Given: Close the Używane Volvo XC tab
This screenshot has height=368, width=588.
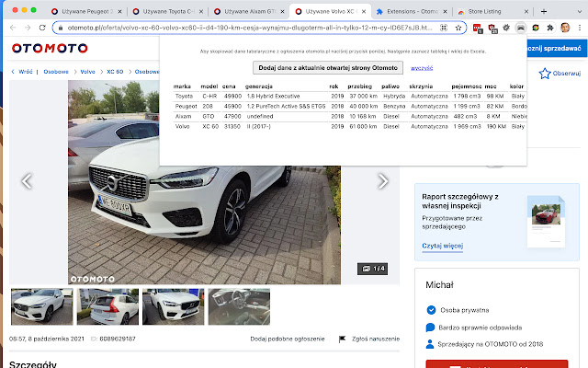Looking at the screenshot, I should (x=364, y=12).
